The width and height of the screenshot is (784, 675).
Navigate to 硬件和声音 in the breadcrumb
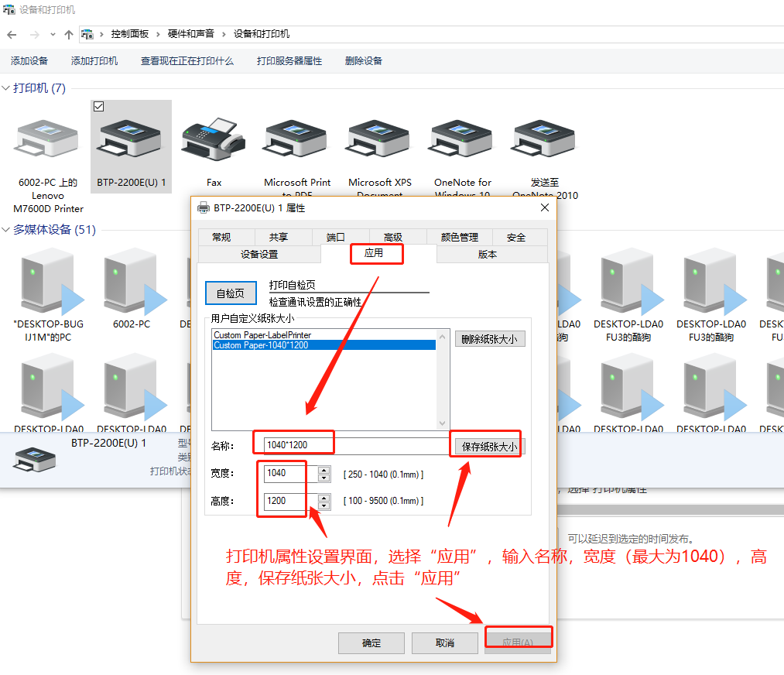pos(190,34)
